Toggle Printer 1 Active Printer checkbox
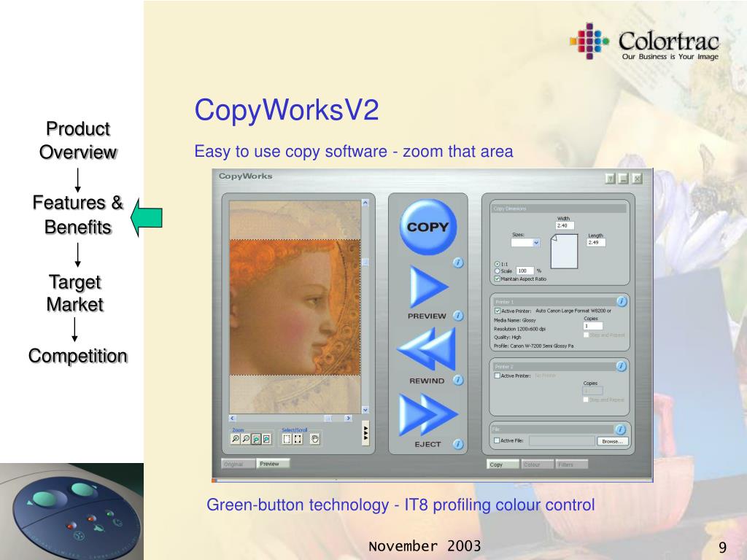The image size is (747, 560). [x=498, y=311]
